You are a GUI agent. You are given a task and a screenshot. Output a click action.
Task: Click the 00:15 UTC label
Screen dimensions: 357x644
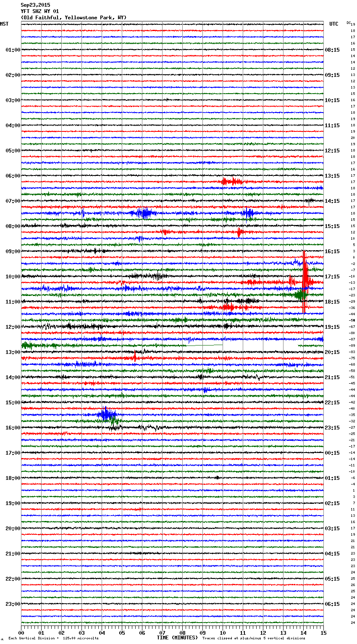[x=332, y=453]
